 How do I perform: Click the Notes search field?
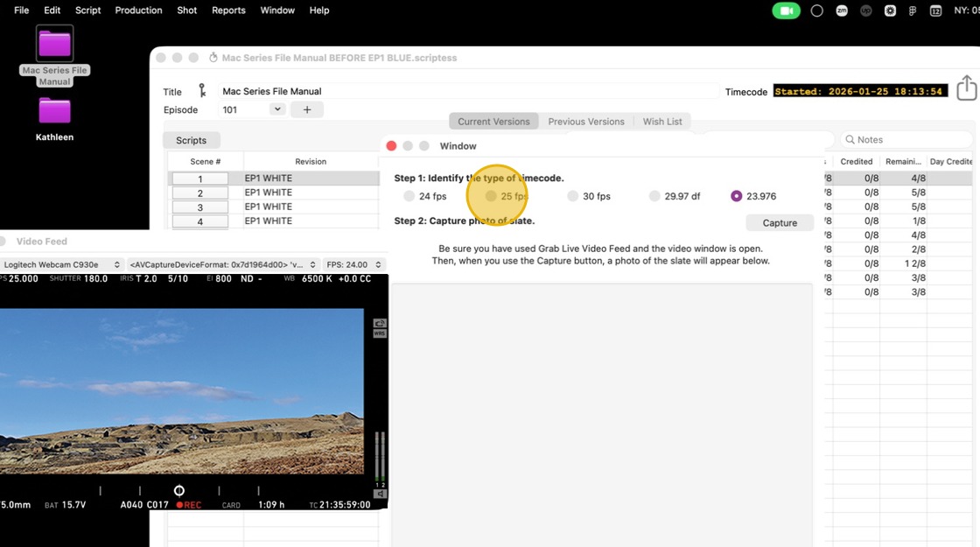click(x=907, y=140)
